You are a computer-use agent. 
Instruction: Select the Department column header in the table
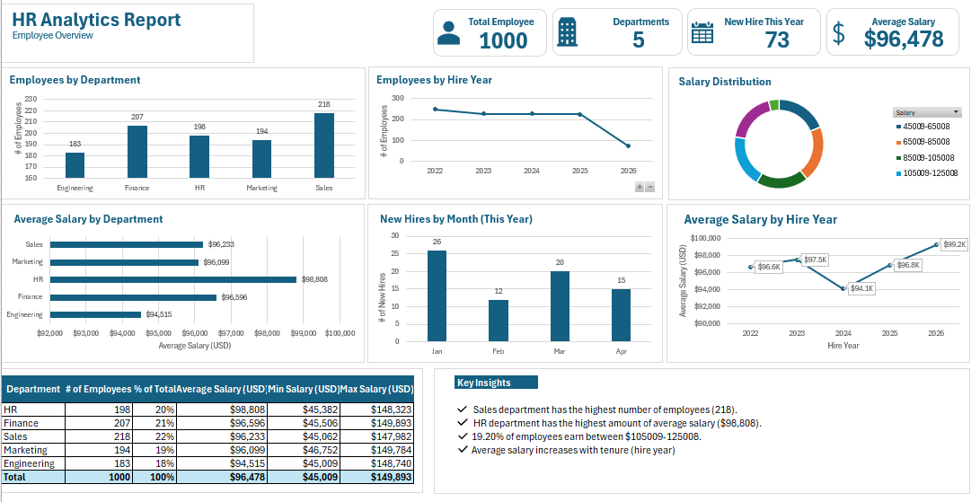(33, 389)
